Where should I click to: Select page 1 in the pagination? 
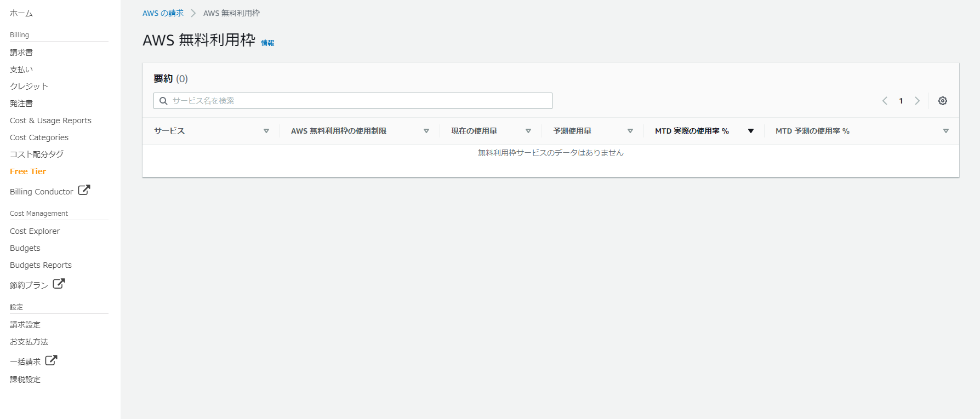pos(901,101)
